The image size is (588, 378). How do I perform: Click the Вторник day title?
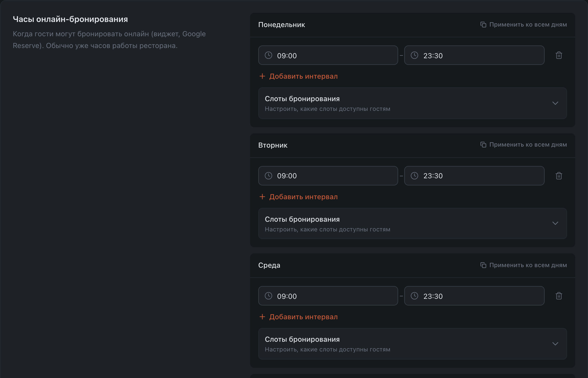(273, 145)
